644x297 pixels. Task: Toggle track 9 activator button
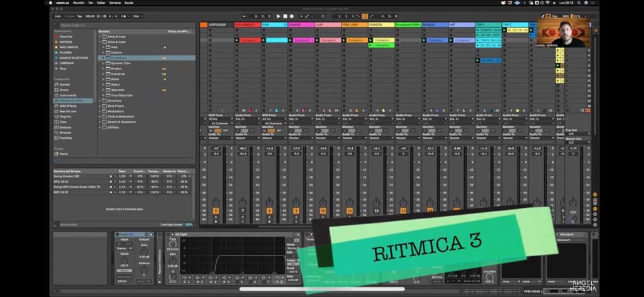pos(296,211)
